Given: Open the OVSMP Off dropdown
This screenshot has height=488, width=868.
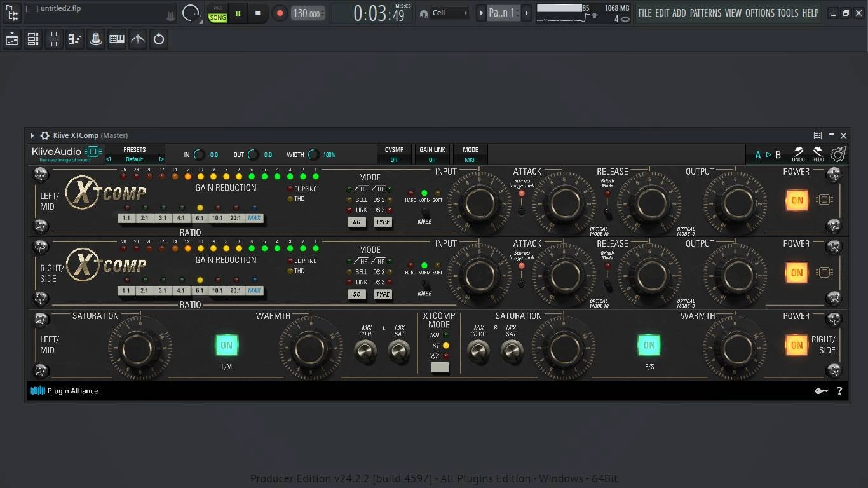Looking at the screenshot, I should click(x=394, y=154).
